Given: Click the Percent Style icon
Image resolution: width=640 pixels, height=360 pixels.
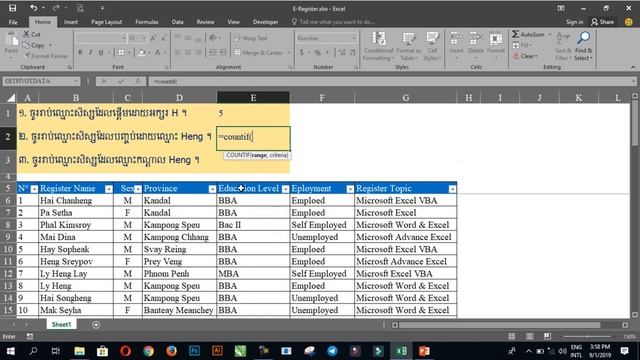Looking at the screenshot, I should (x=317, y=52).
